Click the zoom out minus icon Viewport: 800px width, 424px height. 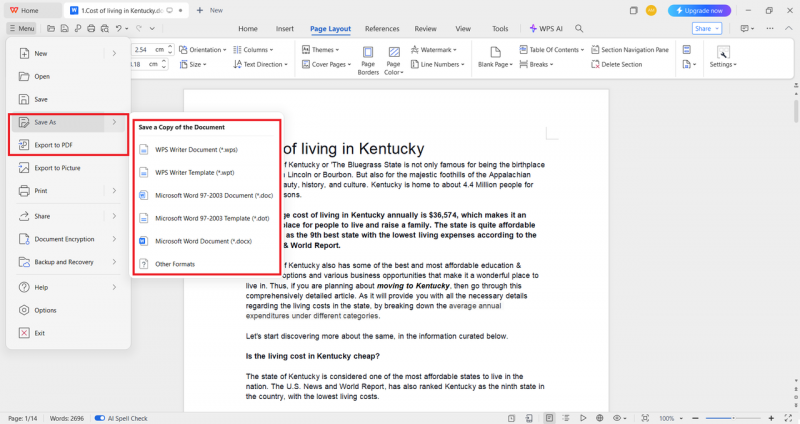pos(695,418)
